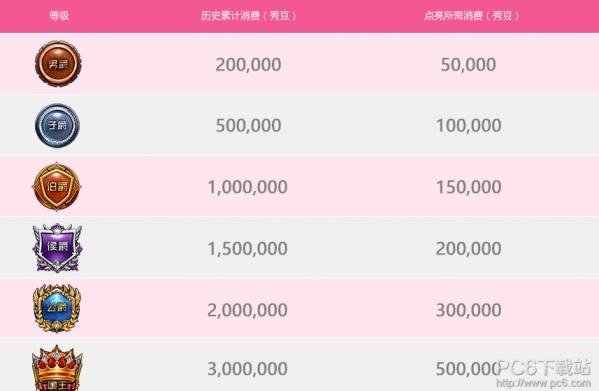
Task: Select the 500,000 value in 子爵 row
Action: tap(248, 126)
